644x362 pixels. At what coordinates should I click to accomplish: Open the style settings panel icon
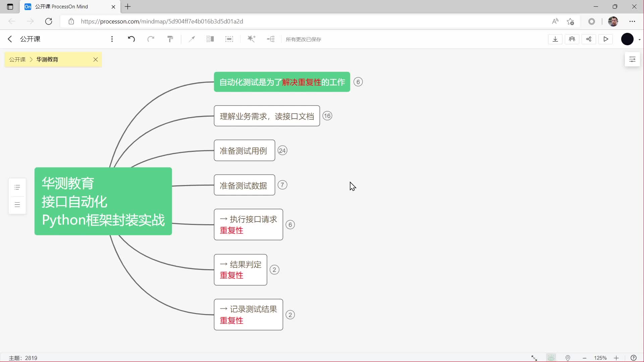(x=632, y=59)
